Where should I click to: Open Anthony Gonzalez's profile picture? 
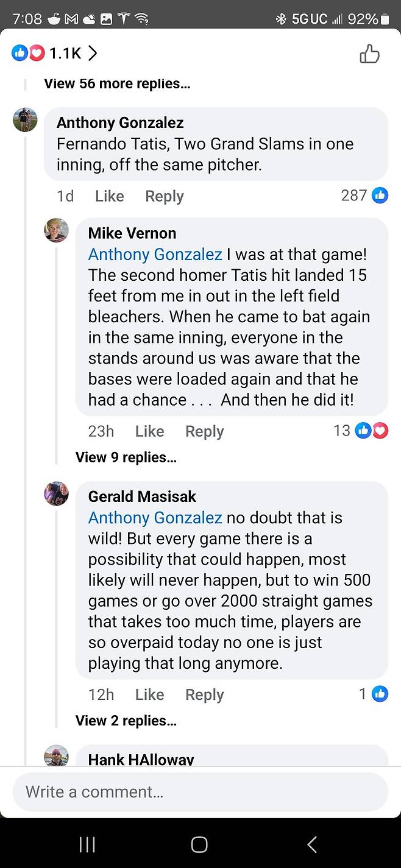(x=25, y=120)
